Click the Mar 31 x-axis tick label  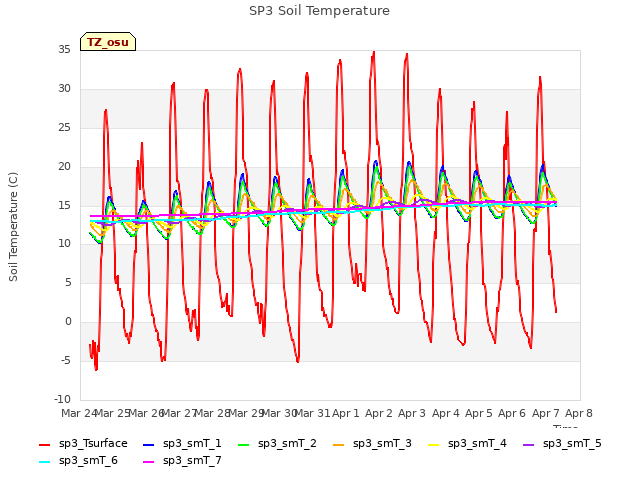(312, 413)
